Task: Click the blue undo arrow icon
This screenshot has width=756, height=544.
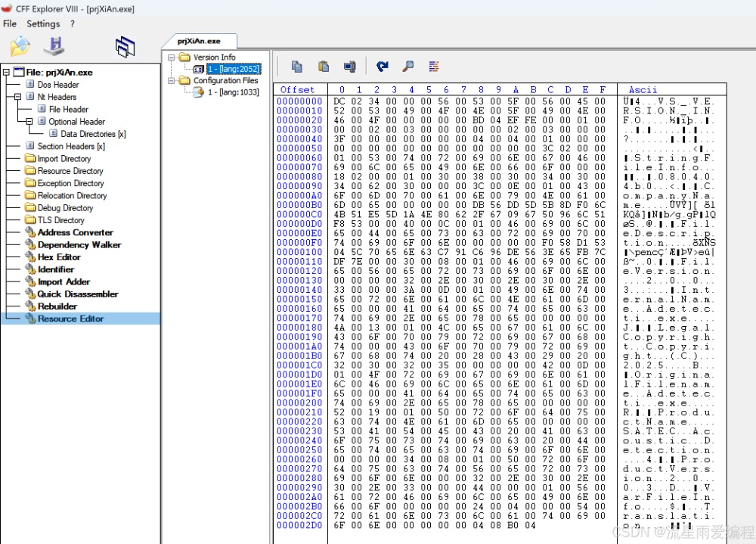Action: 383,67
